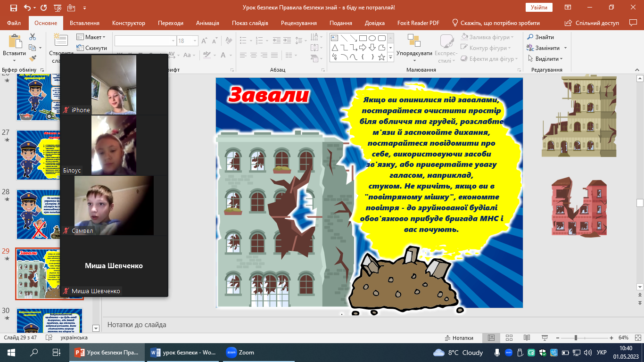Select the text box shape in gallery
The width and height of the screenshot is (644, 362).
point(335,38)
